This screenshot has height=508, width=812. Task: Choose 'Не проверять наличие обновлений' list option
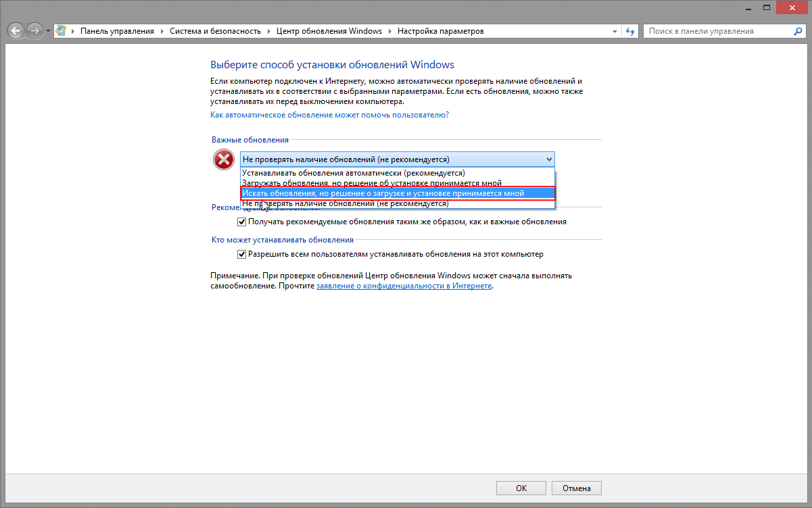pos(398,203)
